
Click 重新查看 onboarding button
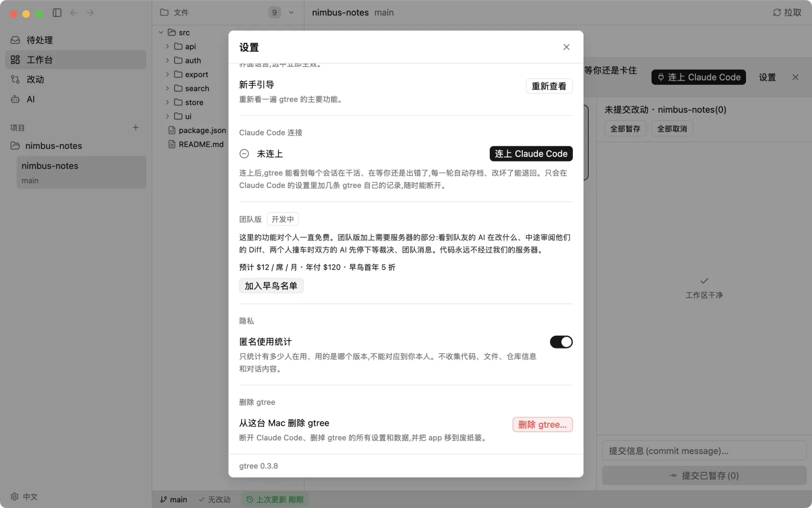point(549,86)
